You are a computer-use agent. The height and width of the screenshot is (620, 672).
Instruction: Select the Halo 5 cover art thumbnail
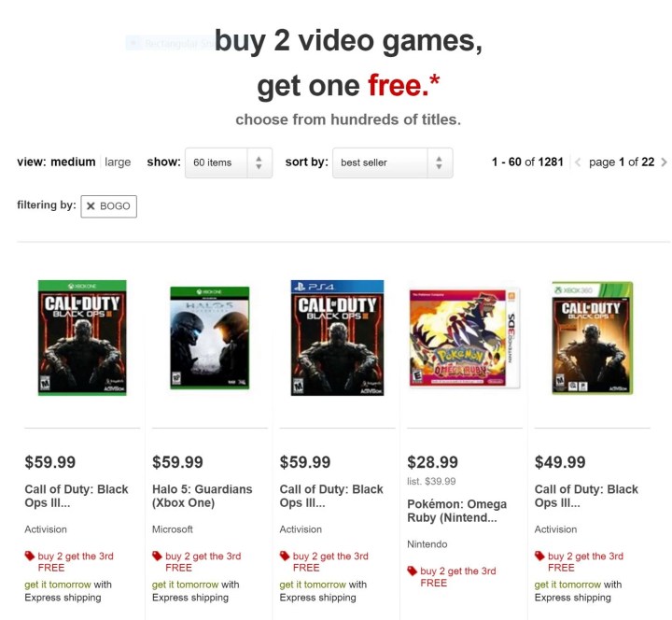[210, 338]
